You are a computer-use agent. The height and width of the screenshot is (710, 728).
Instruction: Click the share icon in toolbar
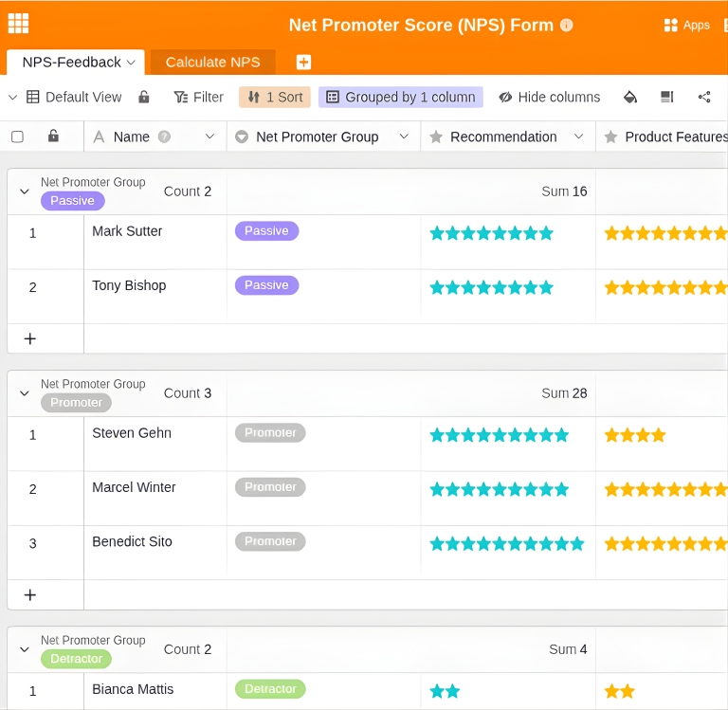point(704,97)
